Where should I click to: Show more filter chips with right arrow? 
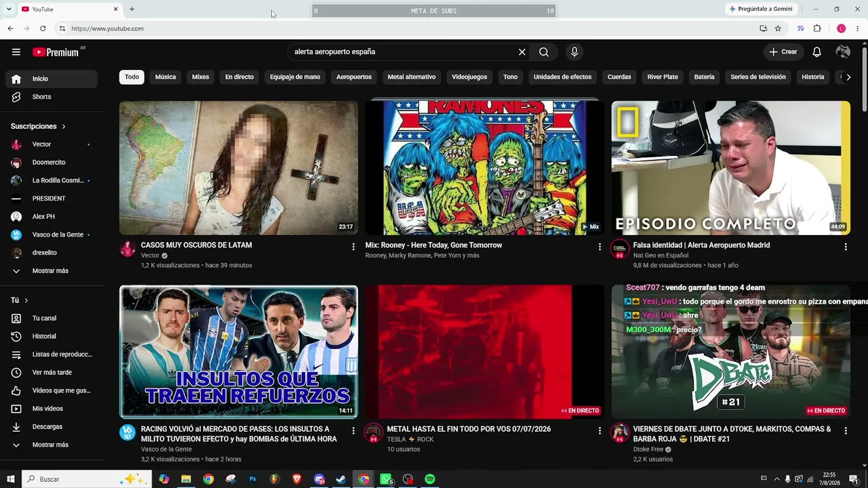848,77
